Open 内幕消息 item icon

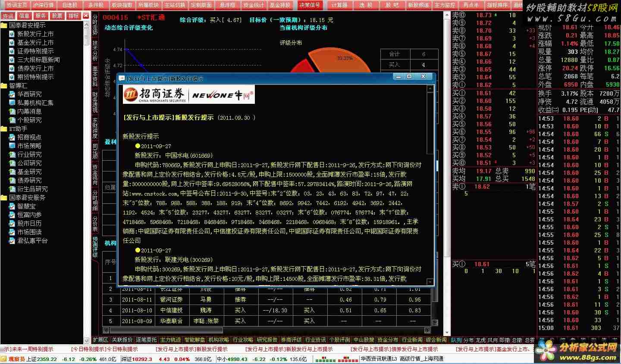[x=12, y=112]
